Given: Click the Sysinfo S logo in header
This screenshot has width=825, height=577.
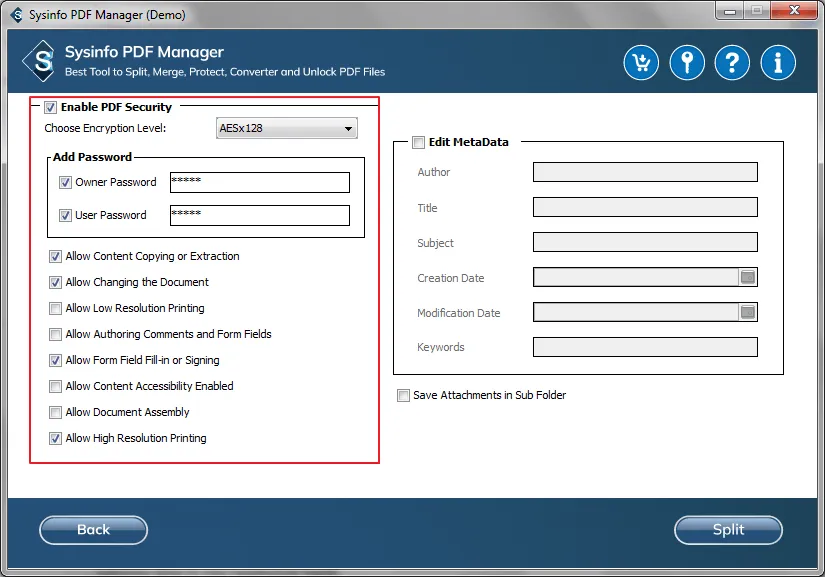Looking at the screenshot, I should (41, 62).
